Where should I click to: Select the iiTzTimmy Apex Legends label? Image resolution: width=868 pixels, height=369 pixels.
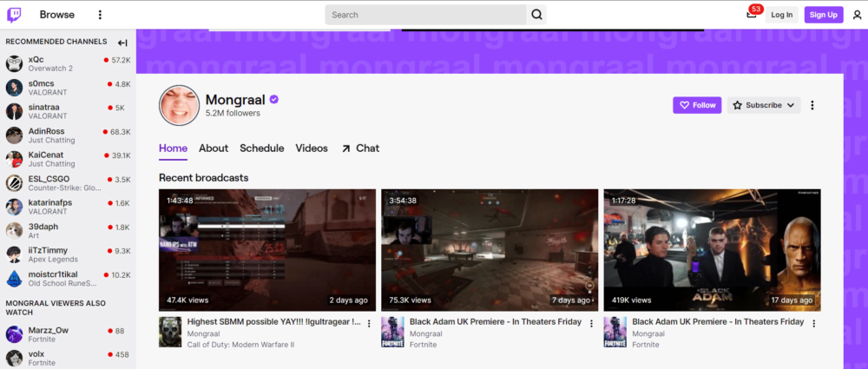(53, 260)
